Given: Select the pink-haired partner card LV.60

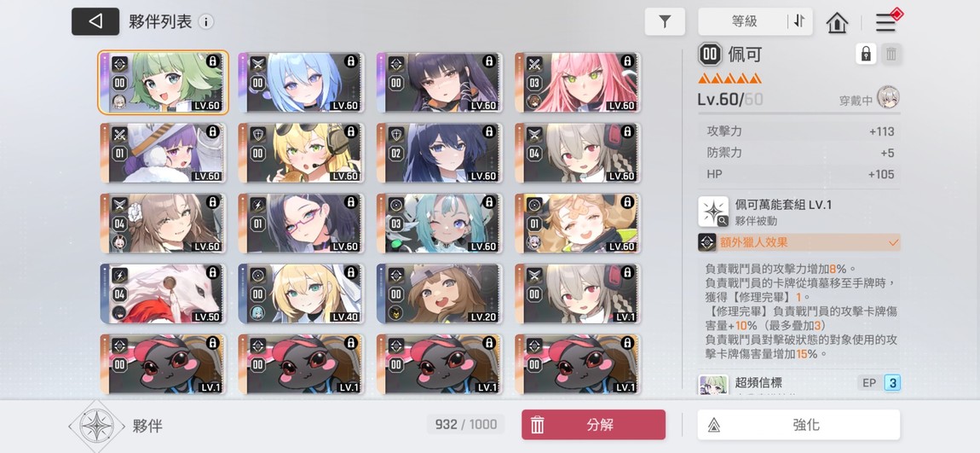Looking at the screenshot, I should coord(578,83).
